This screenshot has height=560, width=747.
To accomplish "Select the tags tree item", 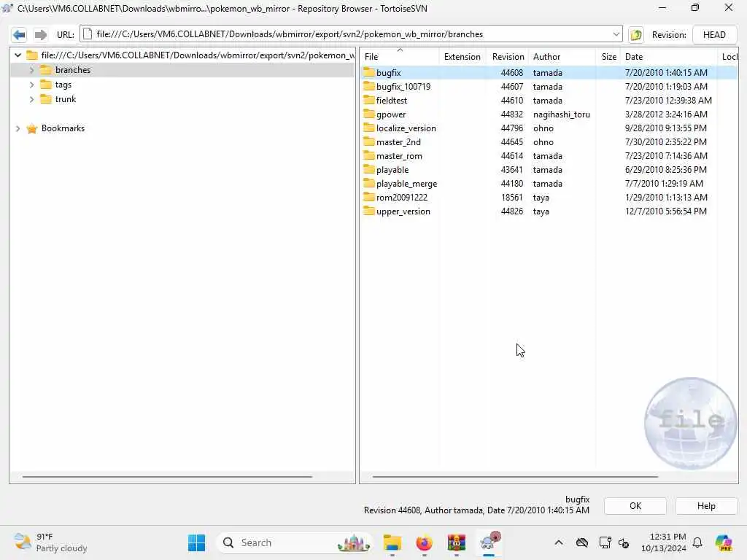I will click(63, 85).
